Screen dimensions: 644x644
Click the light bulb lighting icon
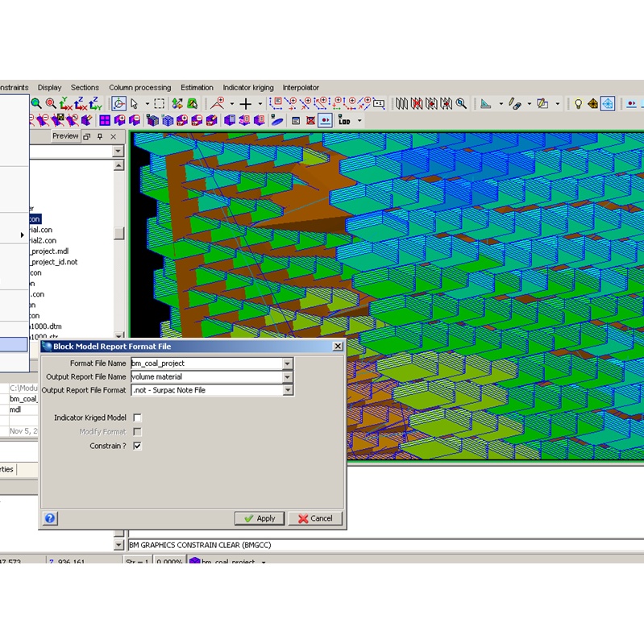click(x=578, y=104)
